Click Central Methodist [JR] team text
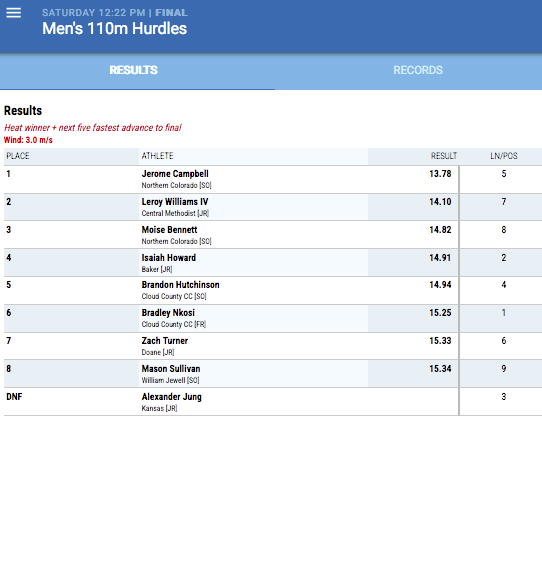This screenshot has width=542, height=567. click(x=175, y=213)
